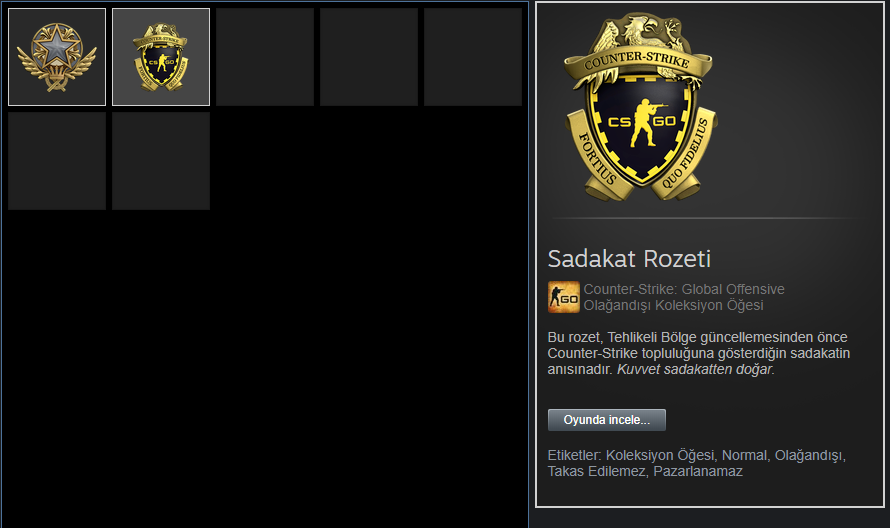890x528 pixels.
Task: Click the orange CS:GO game icon
Action: (564, 297)
